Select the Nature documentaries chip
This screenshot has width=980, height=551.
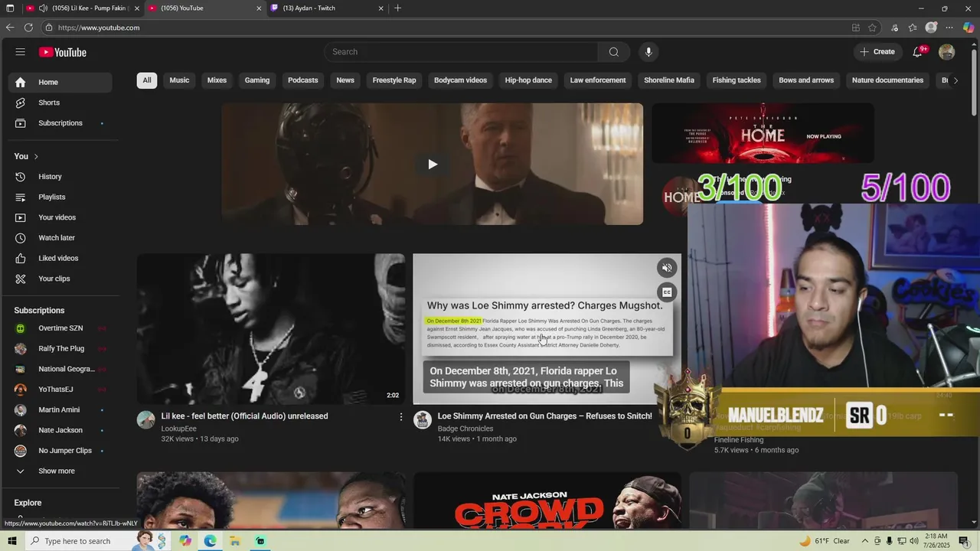(887, 80)
